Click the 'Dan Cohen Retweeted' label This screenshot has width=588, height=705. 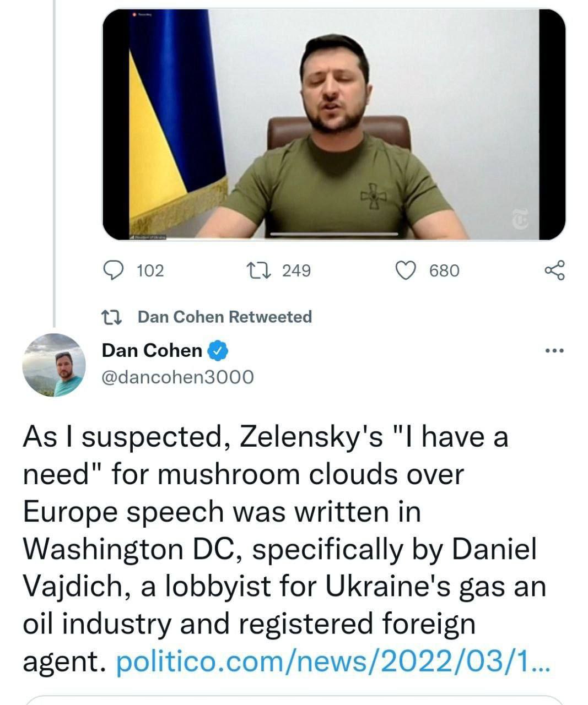coord(224,317)
